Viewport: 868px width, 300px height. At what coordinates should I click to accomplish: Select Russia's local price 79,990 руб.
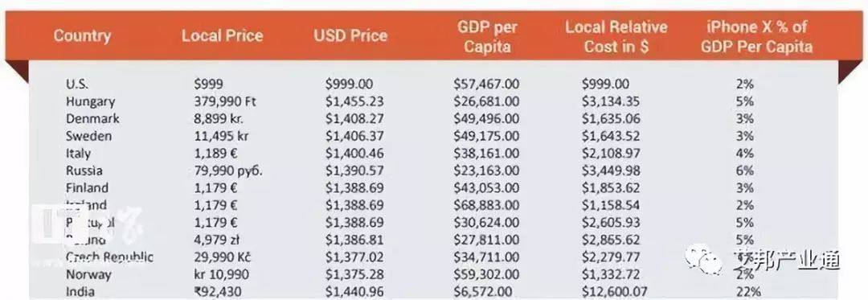tap(228, 171)
